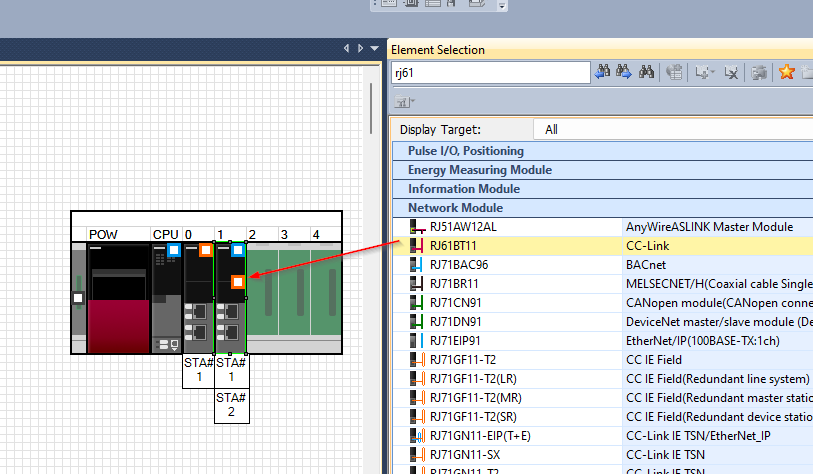Select empty slot 2 on the base
This screenshot has width=813, height=474.
[x=262, y=292]
